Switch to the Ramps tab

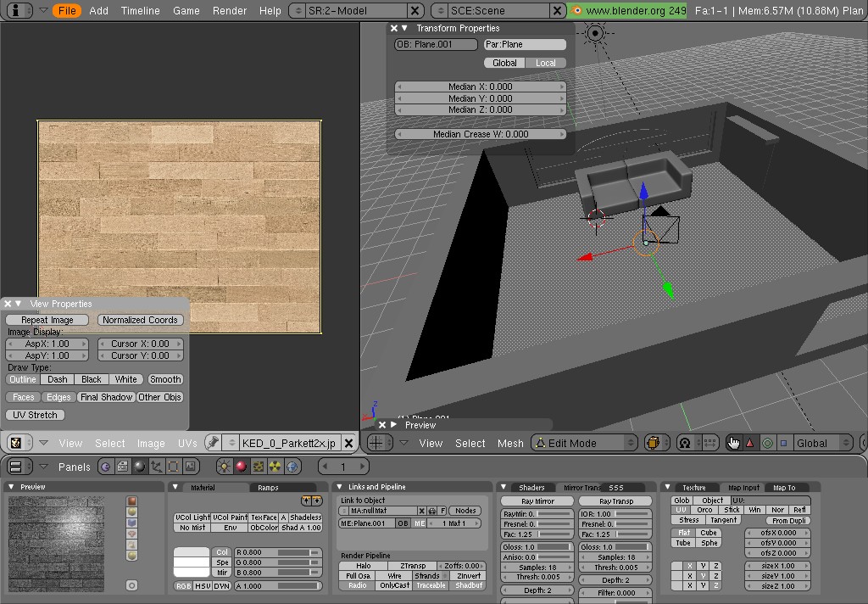point(268,488)
